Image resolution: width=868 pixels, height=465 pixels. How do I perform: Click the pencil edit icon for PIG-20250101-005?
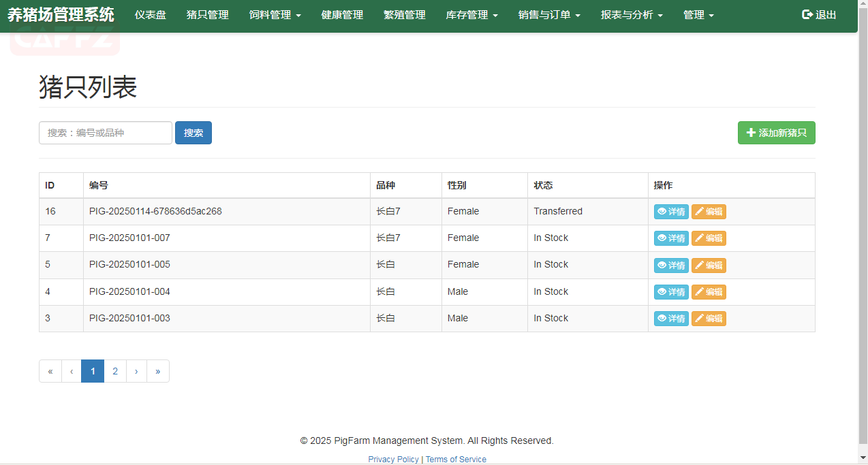pos(700,265)
